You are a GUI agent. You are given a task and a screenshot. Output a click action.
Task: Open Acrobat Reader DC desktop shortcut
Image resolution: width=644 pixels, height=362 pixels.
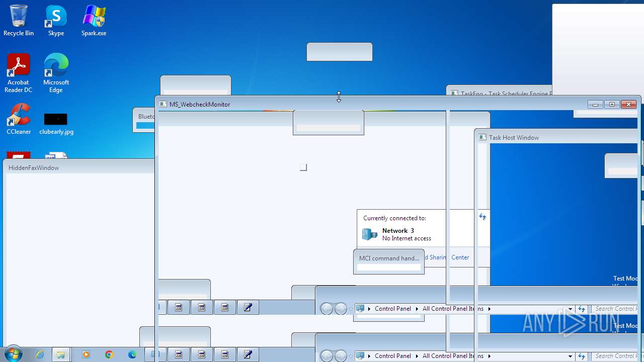19,73
